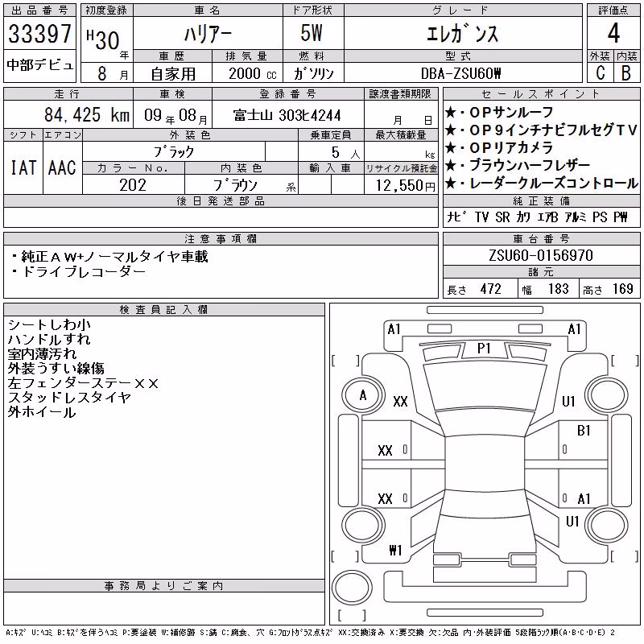Click the note 純正AW+ノーマルタイヤ車載
The width and height of the screenshot is (644, 644).
(x=110, y=257)
